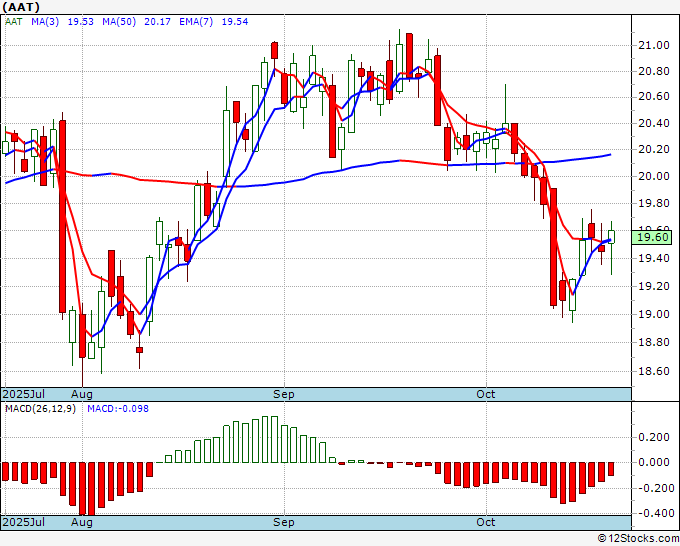
Task: Click the 20.00 price axis label
Action: click(x=654, y=176)
